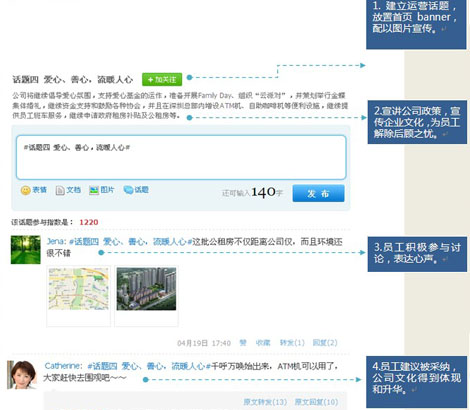Click 收藏 on Jena's post
Image resolution: width=470 pixels, height=410 pixels.
[x=263, y=343]
